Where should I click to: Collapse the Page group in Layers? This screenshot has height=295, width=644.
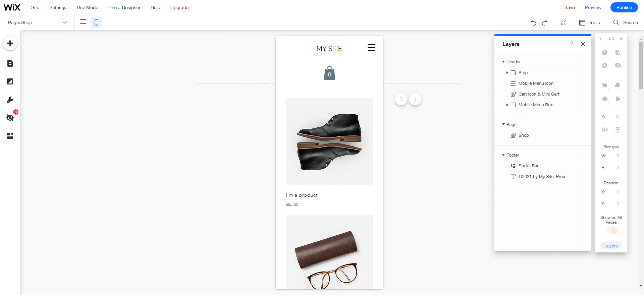[x=503, y=124]
